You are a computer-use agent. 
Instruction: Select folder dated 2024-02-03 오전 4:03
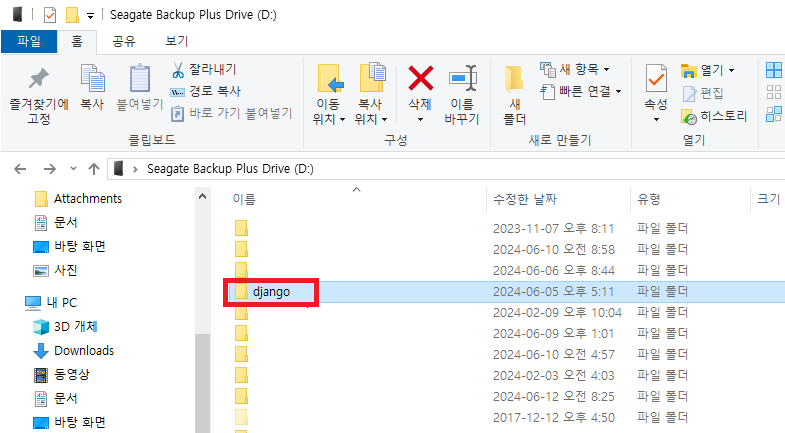(506, 375)
